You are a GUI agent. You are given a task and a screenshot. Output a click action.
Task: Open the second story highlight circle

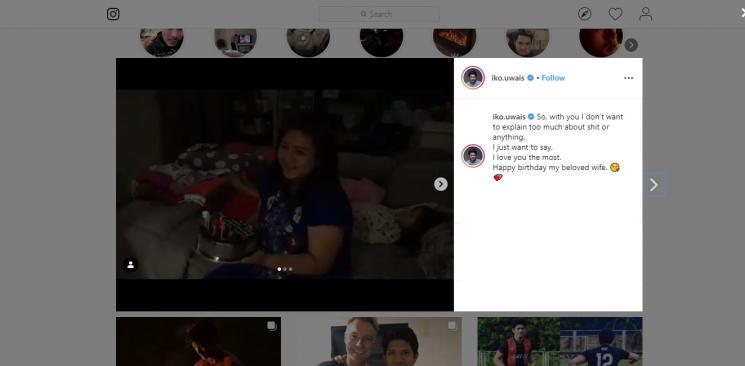[235, 42]
